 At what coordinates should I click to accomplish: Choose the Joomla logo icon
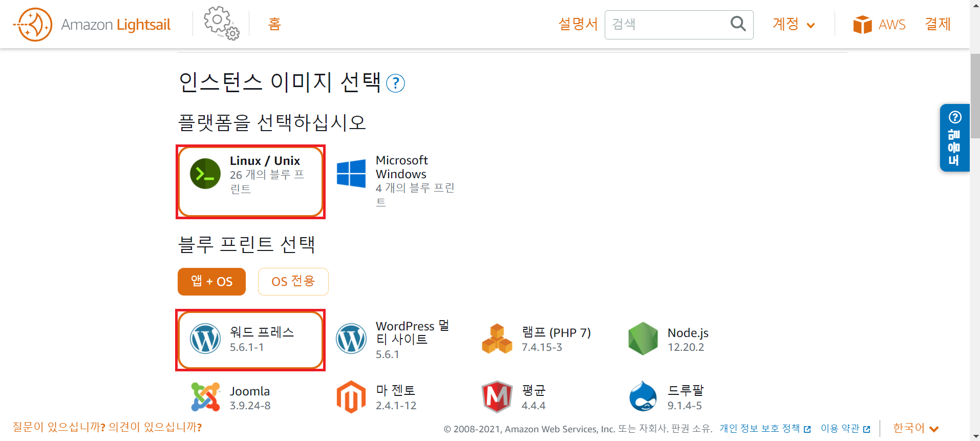(205, 397)
